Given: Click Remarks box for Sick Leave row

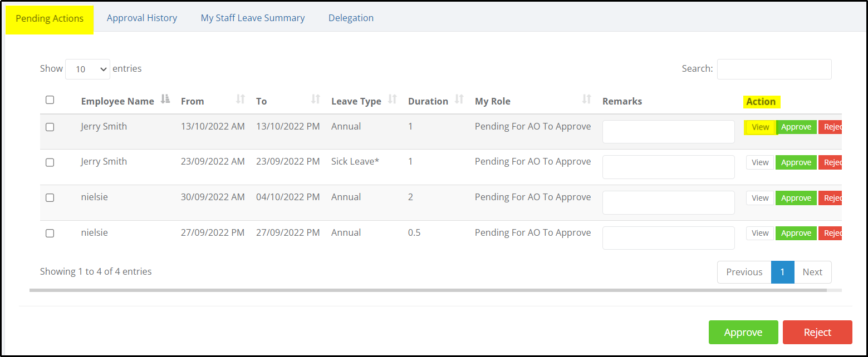Looking at the screenshot, I should [x=668, y=167].
